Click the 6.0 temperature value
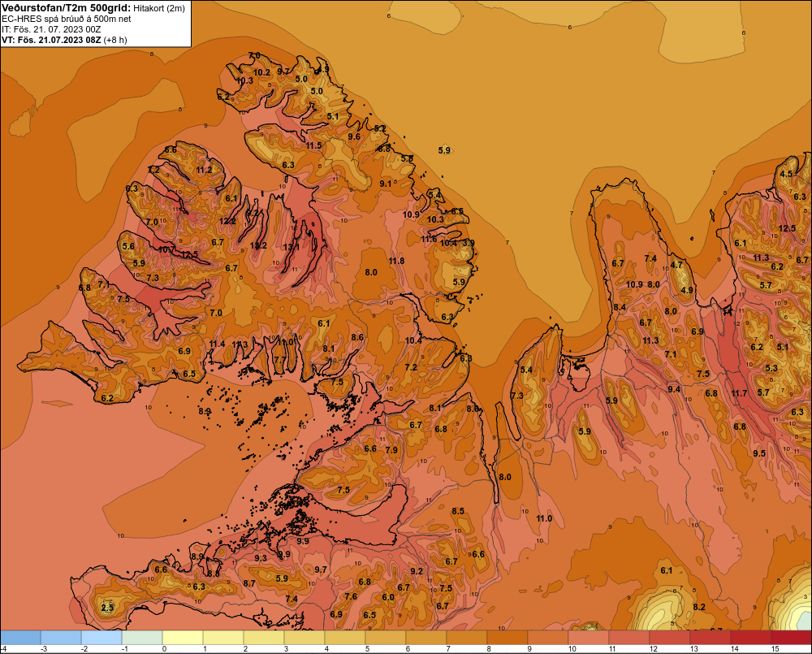 click(x=388, y=597)
